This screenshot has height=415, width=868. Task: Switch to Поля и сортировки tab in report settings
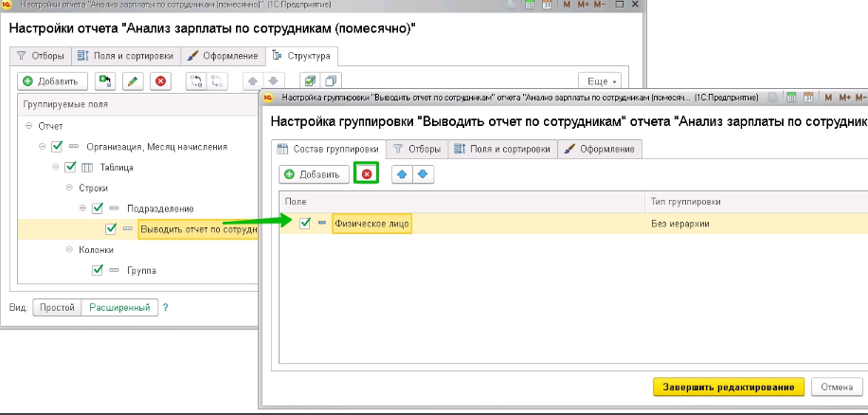[127, 56]
